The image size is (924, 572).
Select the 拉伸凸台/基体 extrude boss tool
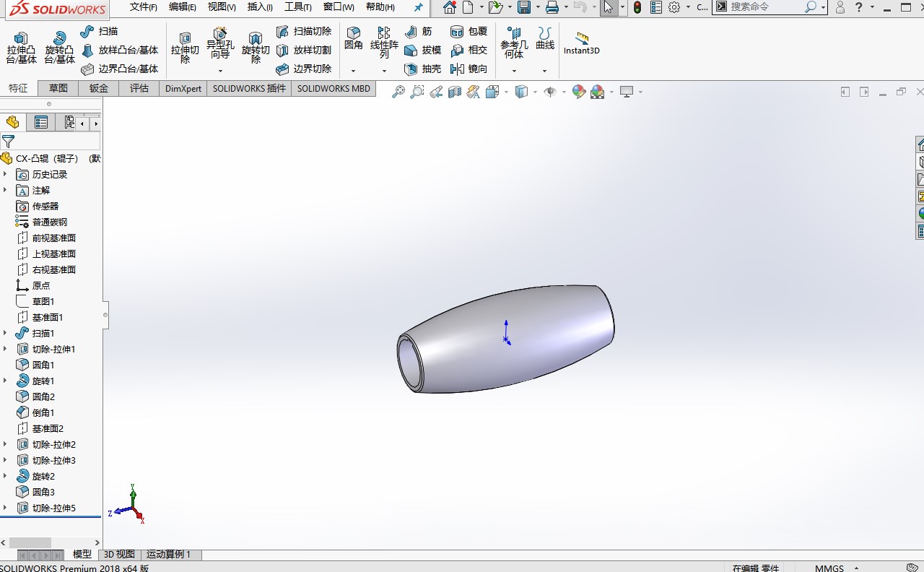(x=21, y=48)
